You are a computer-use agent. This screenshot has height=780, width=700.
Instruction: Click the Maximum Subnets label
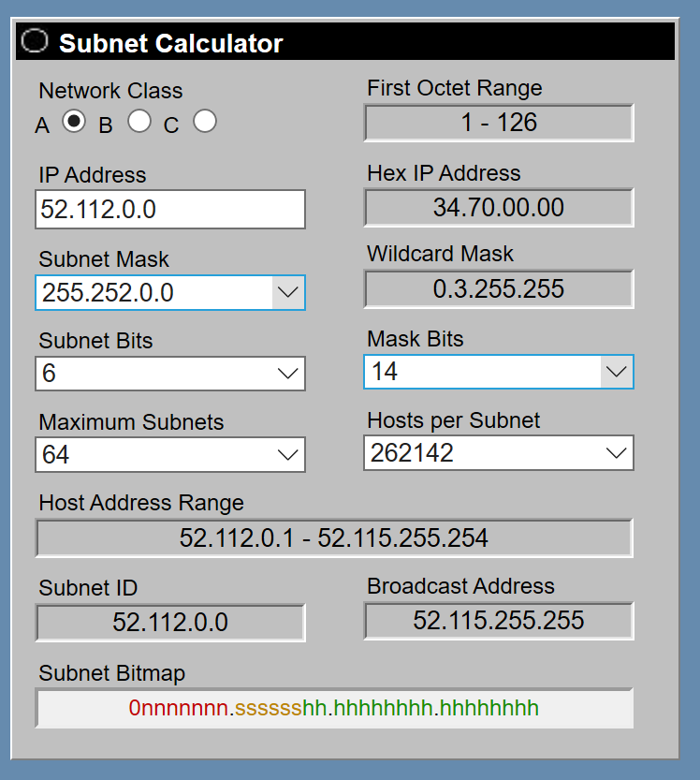(x=131, y=422)
